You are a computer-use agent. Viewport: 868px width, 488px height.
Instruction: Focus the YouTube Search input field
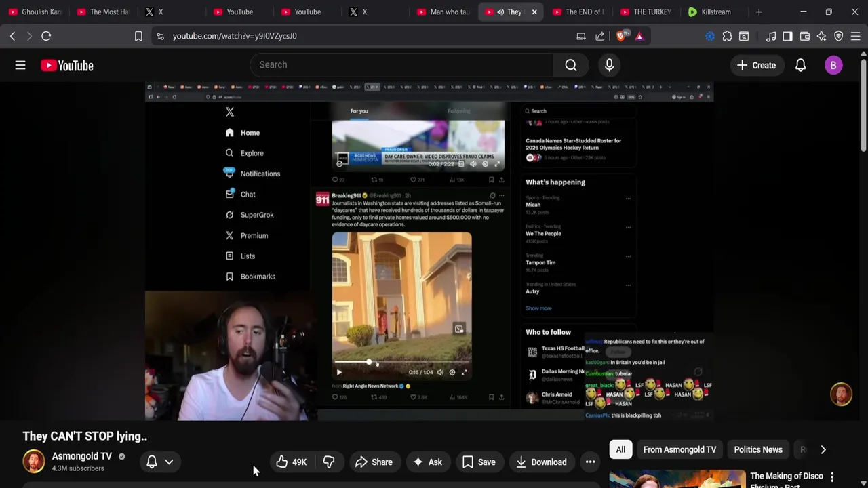click(x=401, y=65)
